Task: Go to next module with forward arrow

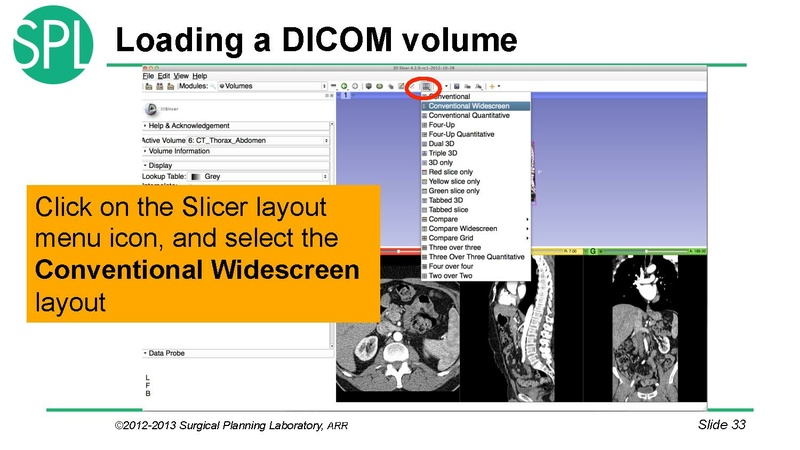Action: click(355, 86)
